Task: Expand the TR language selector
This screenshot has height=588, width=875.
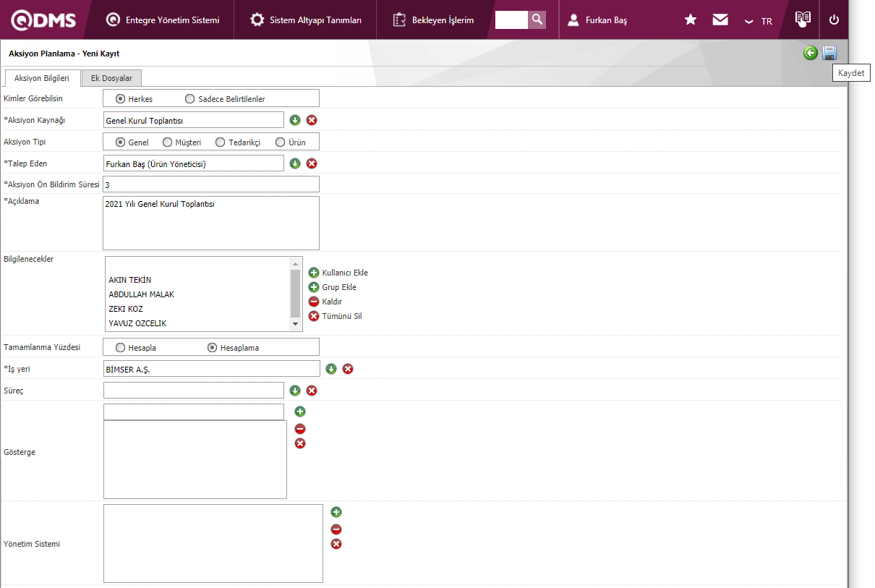Action: 759,21
